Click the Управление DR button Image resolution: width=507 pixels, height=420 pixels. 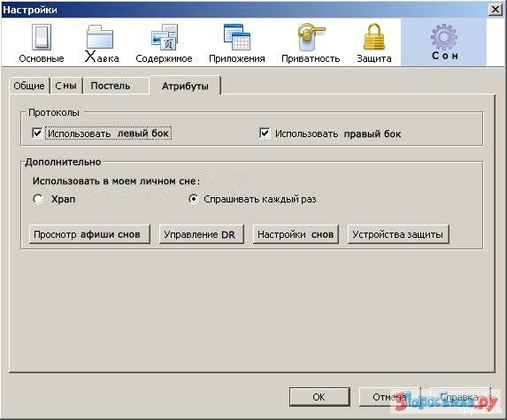click(x=202, y=234)
